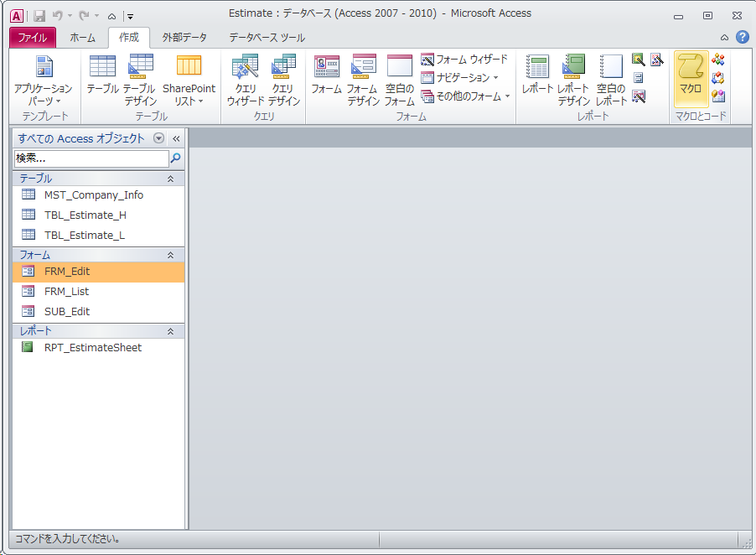
Task: Click the クエリ デザイン icon
Action: 283,80
